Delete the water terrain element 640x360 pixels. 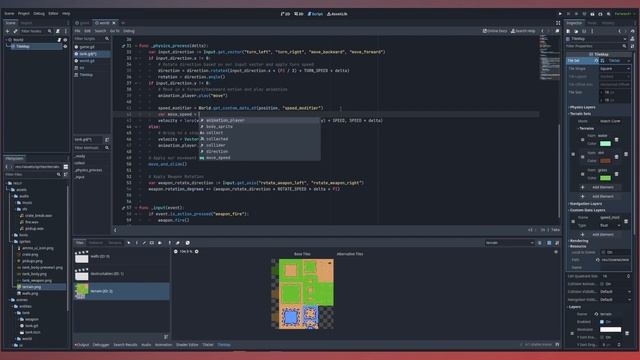click(x=616, y=140)
